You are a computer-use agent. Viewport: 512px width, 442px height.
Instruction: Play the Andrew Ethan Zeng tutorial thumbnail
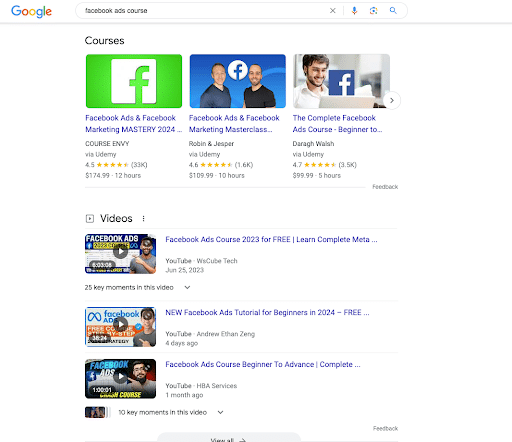click(x=120, y=327)
